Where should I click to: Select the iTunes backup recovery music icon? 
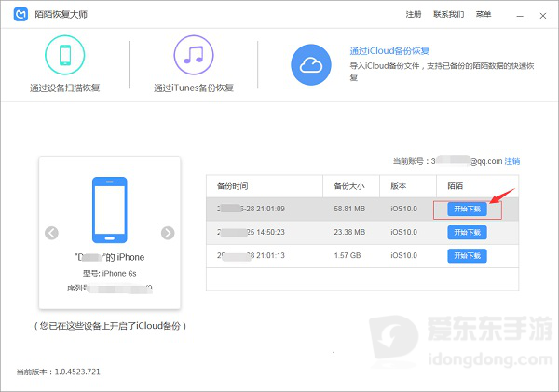pos(194,55)
